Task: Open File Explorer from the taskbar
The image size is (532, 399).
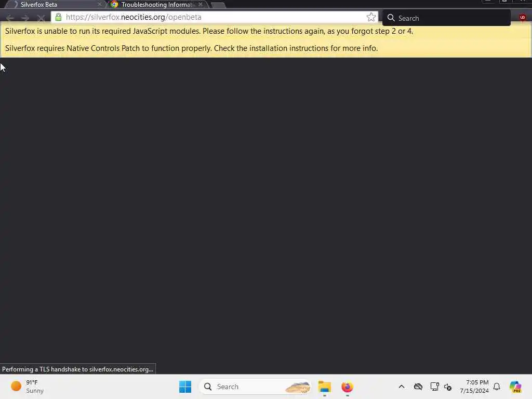Action: (x=325, y=387)
